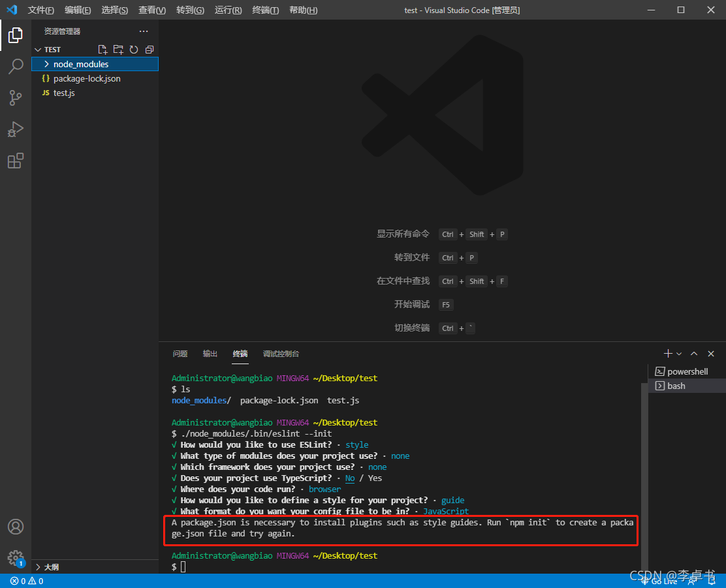
Task: Minimize the VS Code window
Action: pyautogui.click(x=651, y=10)
